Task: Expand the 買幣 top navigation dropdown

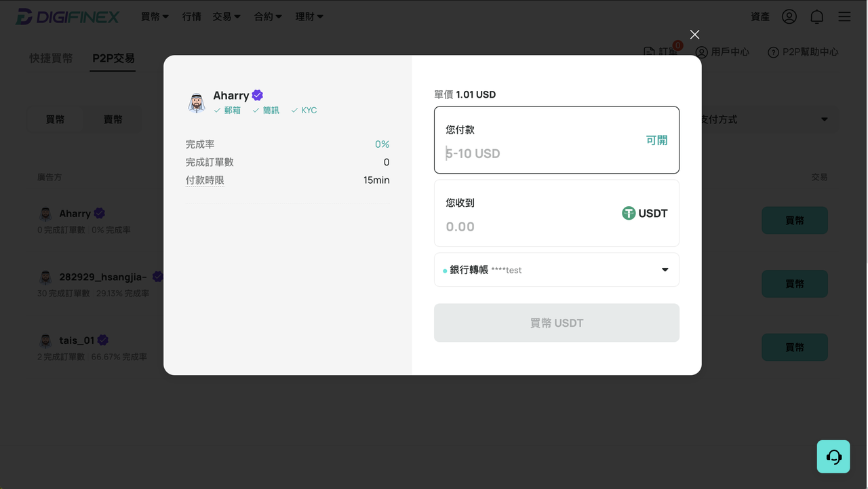Action: [x=155, y=17]
